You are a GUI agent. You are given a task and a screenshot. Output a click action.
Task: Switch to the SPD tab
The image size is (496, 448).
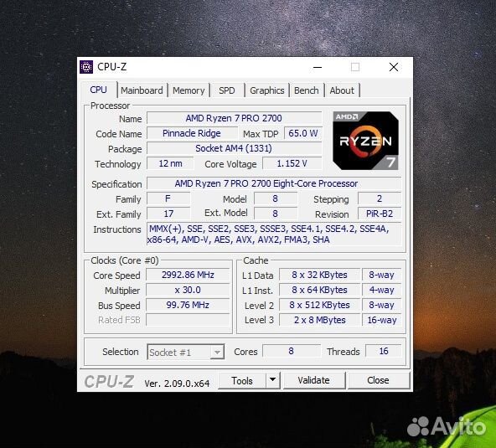227,90
